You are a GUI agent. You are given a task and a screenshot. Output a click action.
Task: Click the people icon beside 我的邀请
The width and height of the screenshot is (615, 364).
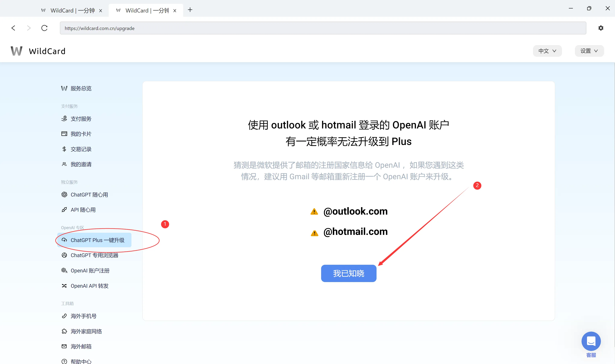tap(64, 164)
